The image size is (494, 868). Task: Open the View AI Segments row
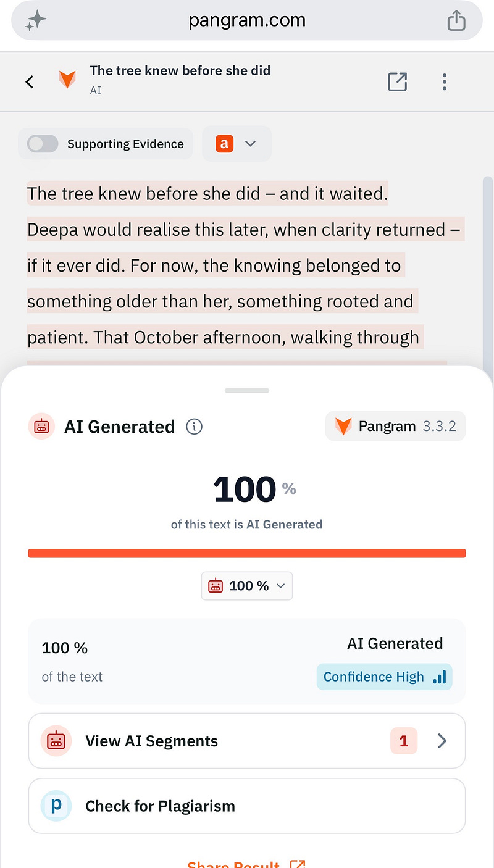[x=247, y=741]
